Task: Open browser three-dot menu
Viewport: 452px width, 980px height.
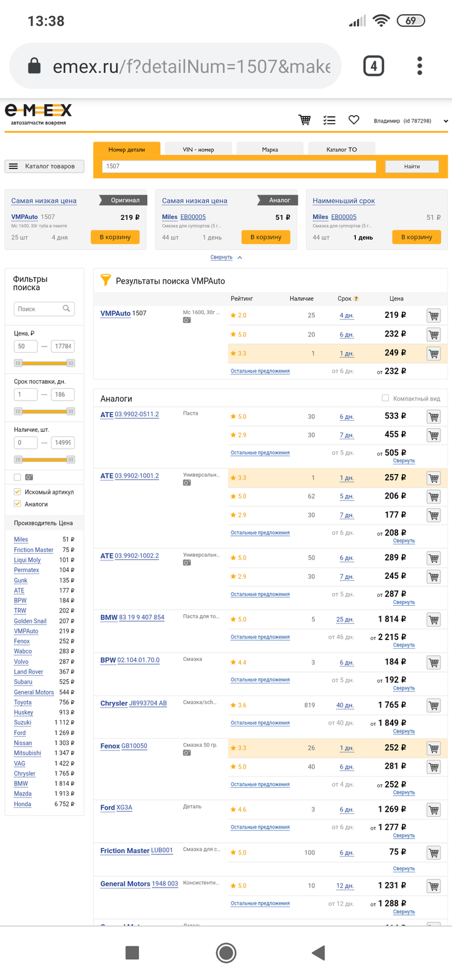Action: tap(420, 66)
